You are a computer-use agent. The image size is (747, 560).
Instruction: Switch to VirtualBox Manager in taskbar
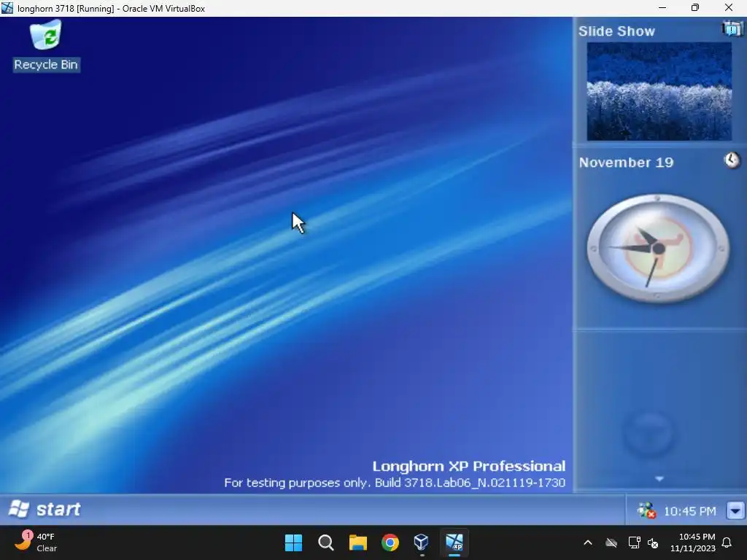[x=422, y=542]
